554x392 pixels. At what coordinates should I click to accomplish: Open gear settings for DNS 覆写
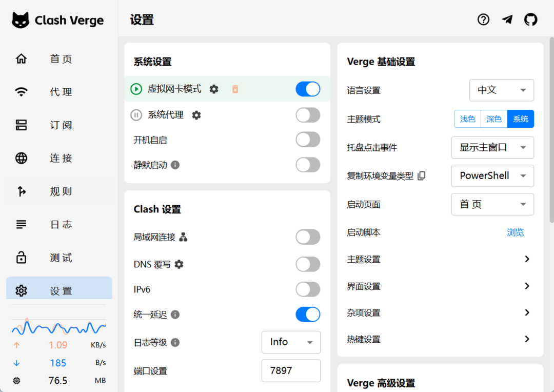(x=179, y=264)
